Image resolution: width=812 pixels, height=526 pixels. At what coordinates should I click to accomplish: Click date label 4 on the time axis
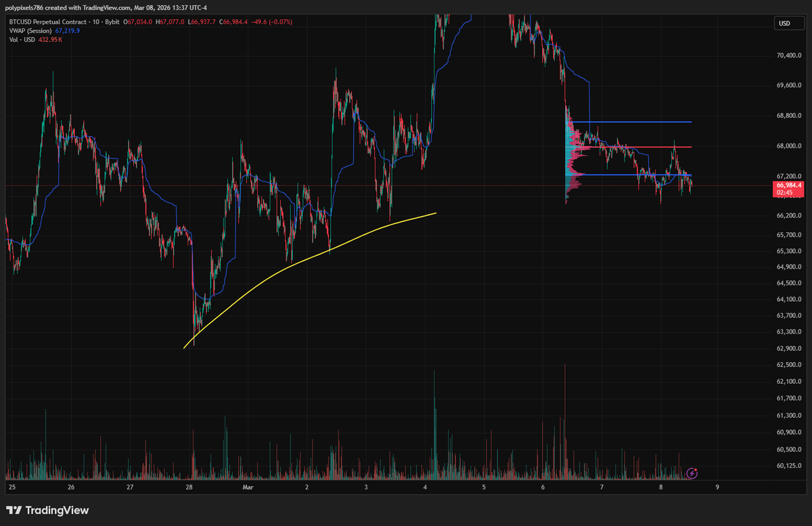pyautogui.click(x=425, y=487)
